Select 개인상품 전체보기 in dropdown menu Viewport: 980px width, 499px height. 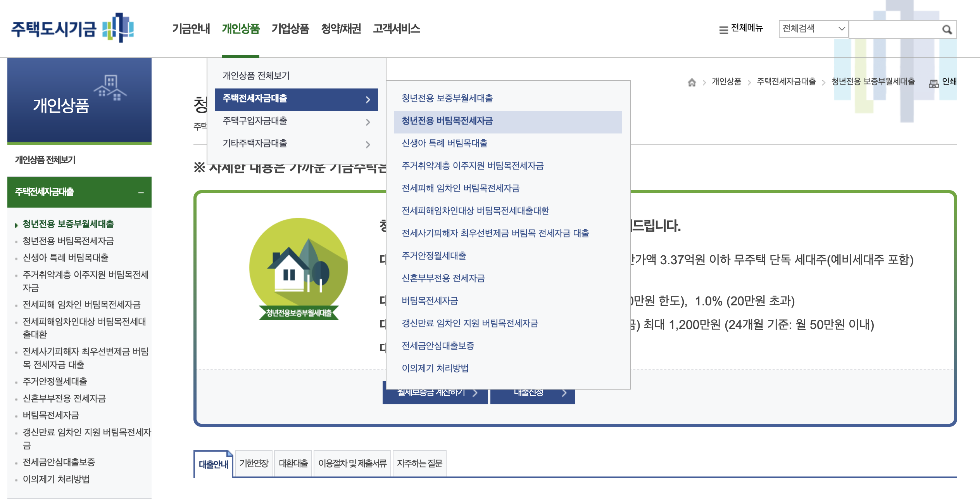256,76
